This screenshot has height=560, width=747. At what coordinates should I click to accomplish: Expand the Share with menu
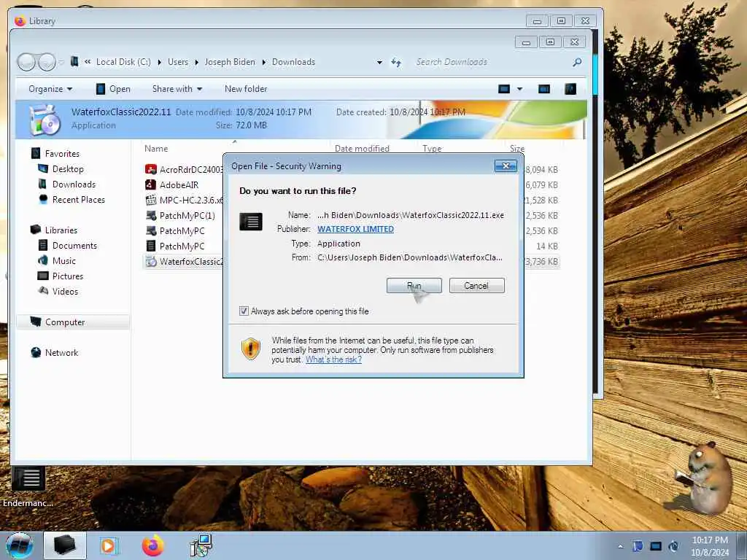click(x=177, y=89)
